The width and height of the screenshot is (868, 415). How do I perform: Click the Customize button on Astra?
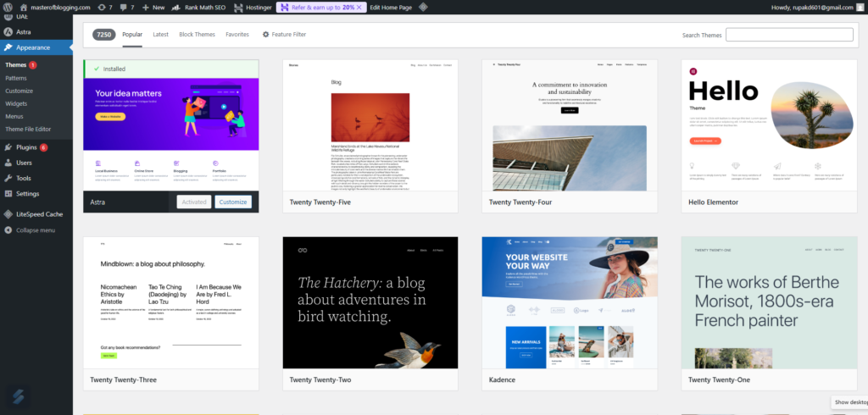pyautogui.click(x=233, y=202)
